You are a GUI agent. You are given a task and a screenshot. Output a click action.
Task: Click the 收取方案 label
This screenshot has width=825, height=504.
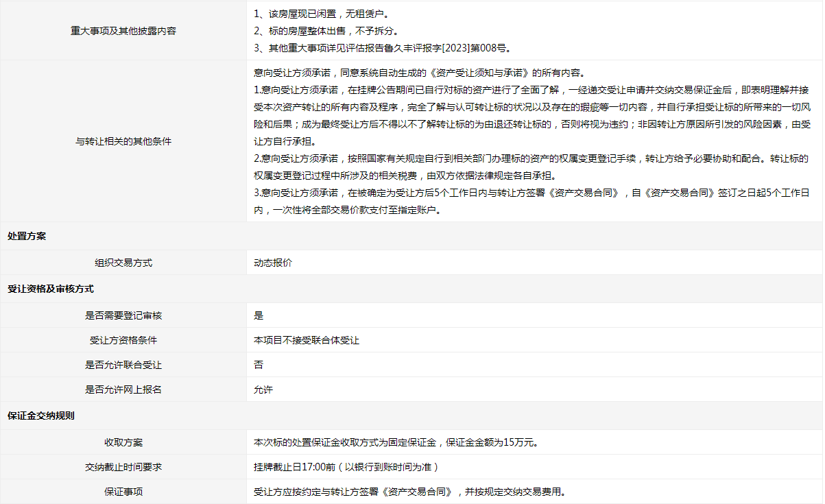coord(123,442)
